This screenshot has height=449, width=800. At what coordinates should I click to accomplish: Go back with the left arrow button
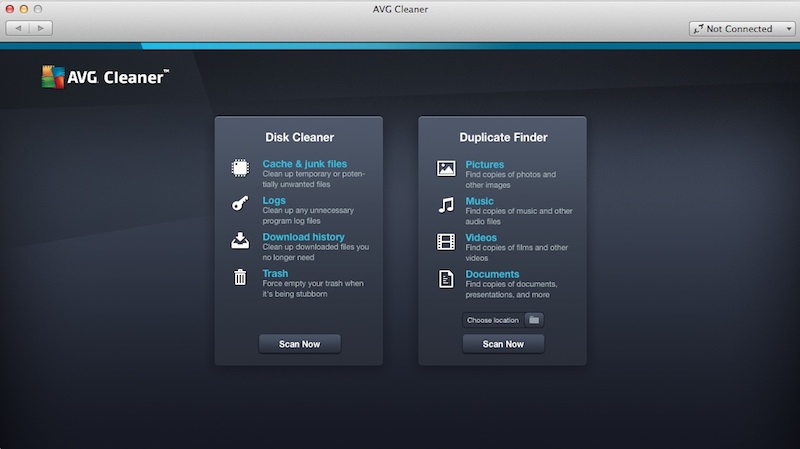click(18, 28)
